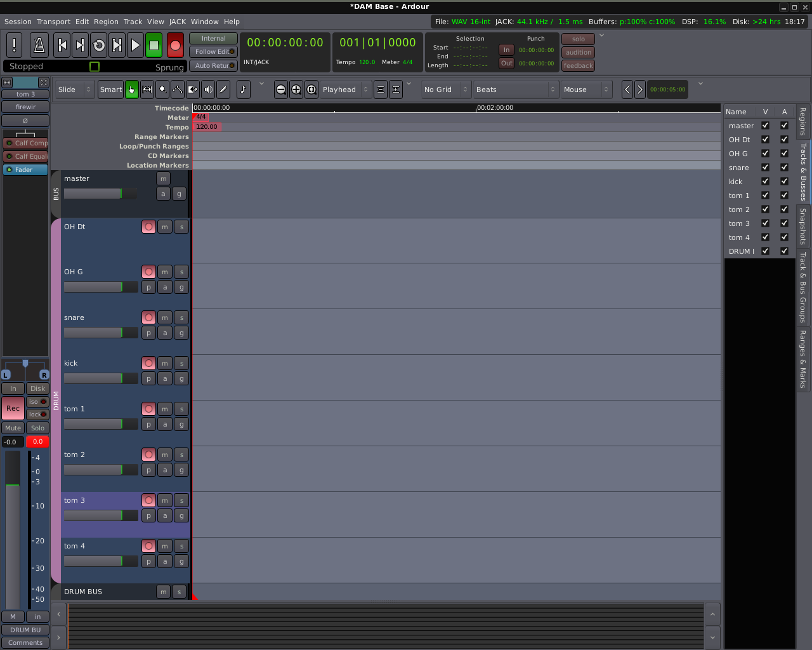Hide the editor mixer strip icon
This screenshot has height=650, width=812.
coord(43,83)
